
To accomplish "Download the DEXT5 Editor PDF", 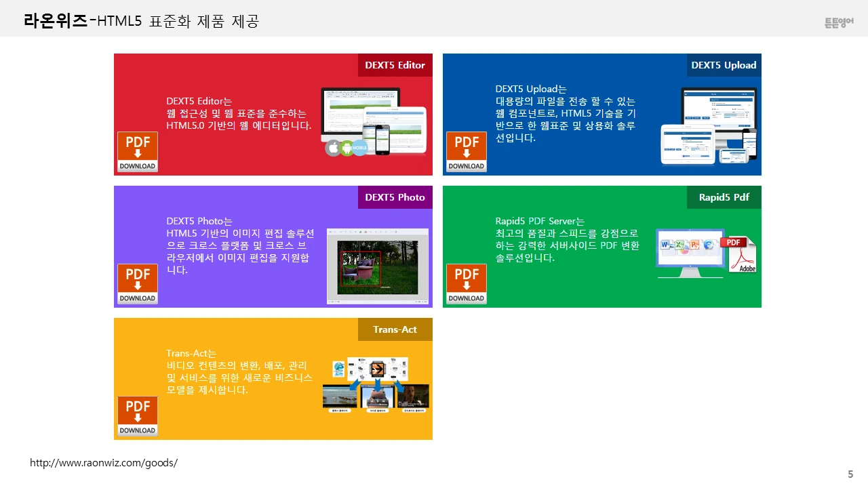I will [138, 152].
